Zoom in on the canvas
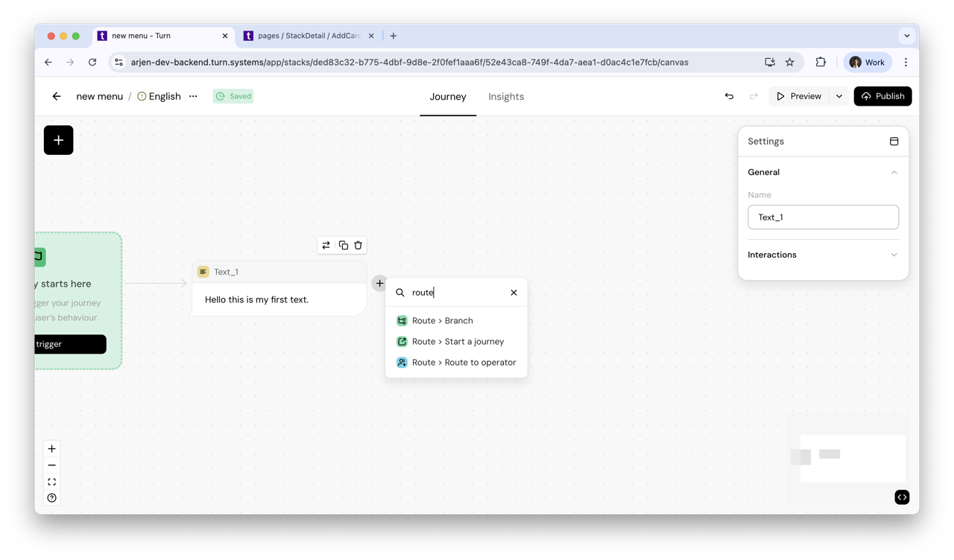Screen dimensions: 954x560 click(x=51, y=448)
